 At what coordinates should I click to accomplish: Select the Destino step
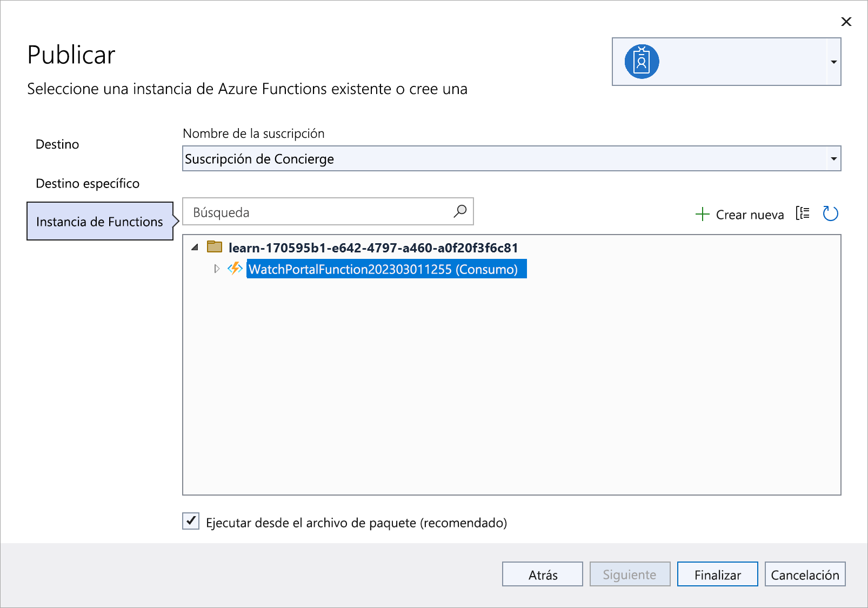(x=57, y=144)
